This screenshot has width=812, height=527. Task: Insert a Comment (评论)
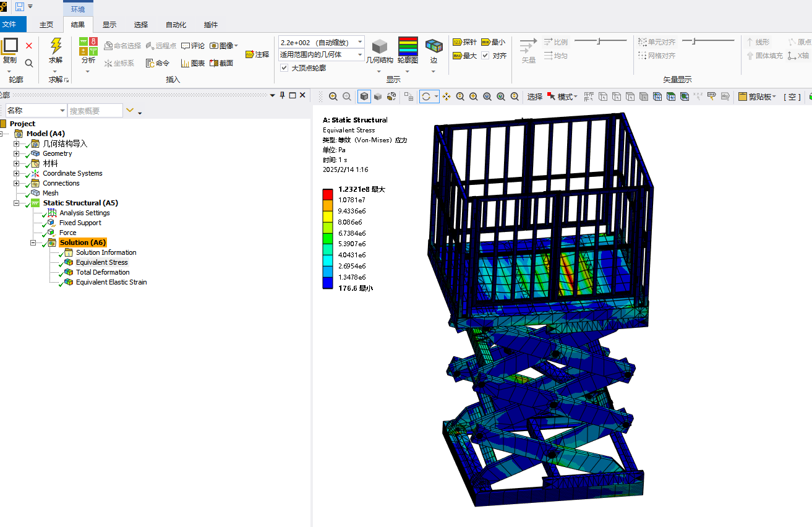[x=193, y=46]
